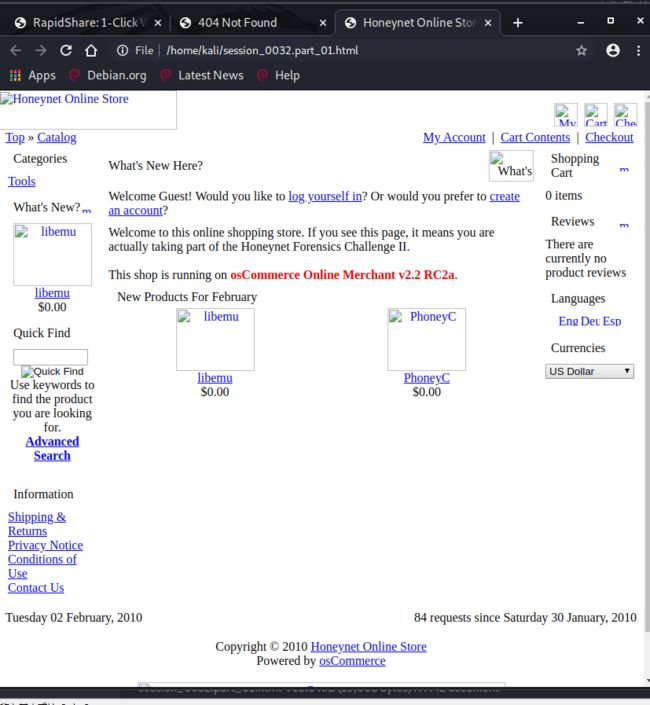Open libemu thumbnail in What's New sidebar

pyautogui.click(x=52, y=254)
